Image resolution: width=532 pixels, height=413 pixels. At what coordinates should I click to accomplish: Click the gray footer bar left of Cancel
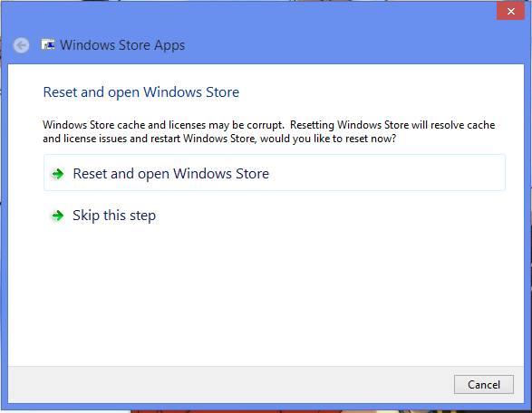click(x=231, y=385)
